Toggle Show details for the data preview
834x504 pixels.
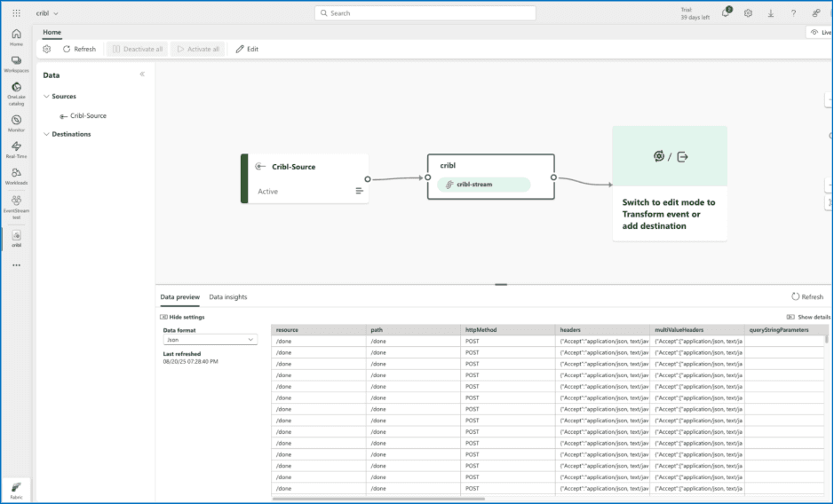tap(808, 317)
